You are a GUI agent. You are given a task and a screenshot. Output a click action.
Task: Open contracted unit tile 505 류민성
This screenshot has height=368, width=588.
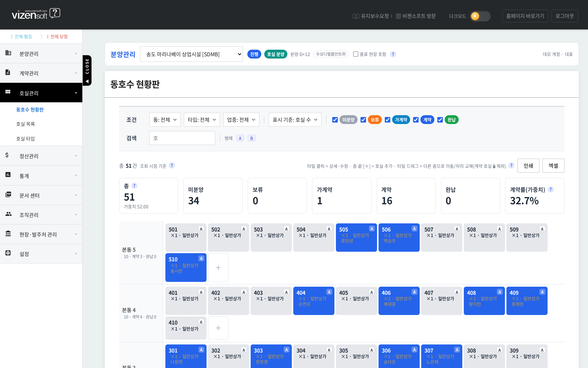click(356, 237)
